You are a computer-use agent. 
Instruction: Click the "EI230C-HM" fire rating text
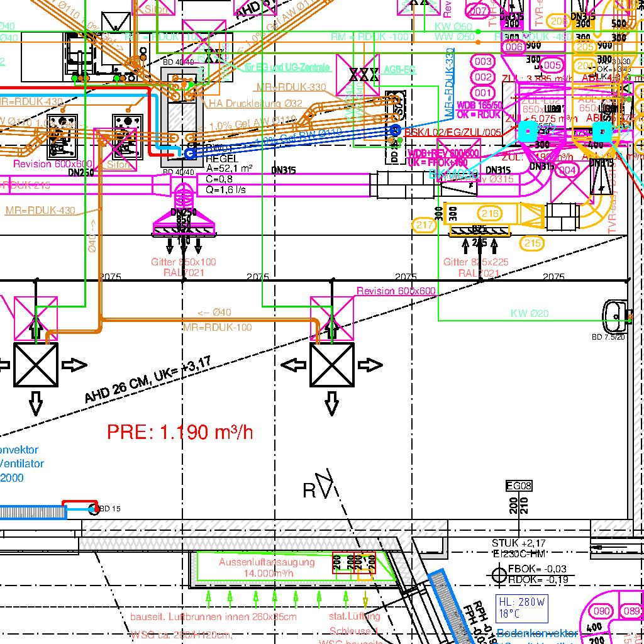[519, 553]
